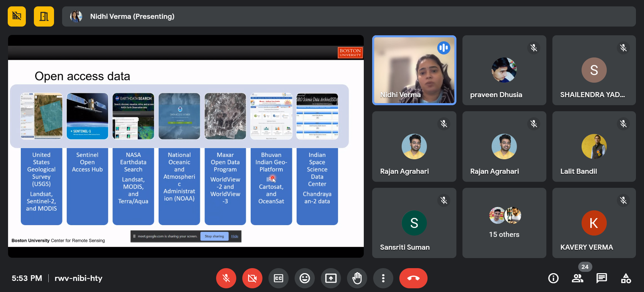Unmute the microphone in the call bar
Viewport: 644px width, 292px height.
[226, 278]
